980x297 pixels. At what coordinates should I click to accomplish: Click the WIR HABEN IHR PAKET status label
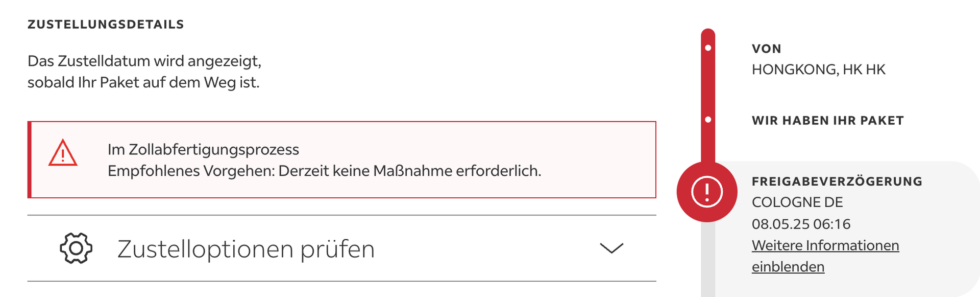pyautogui.click(x=827, y=121)
